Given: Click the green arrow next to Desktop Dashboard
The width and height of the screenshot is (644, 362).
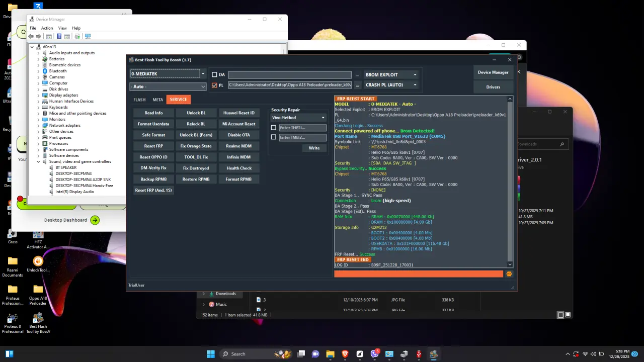Looking at the screenshot, I should [95, 220].
